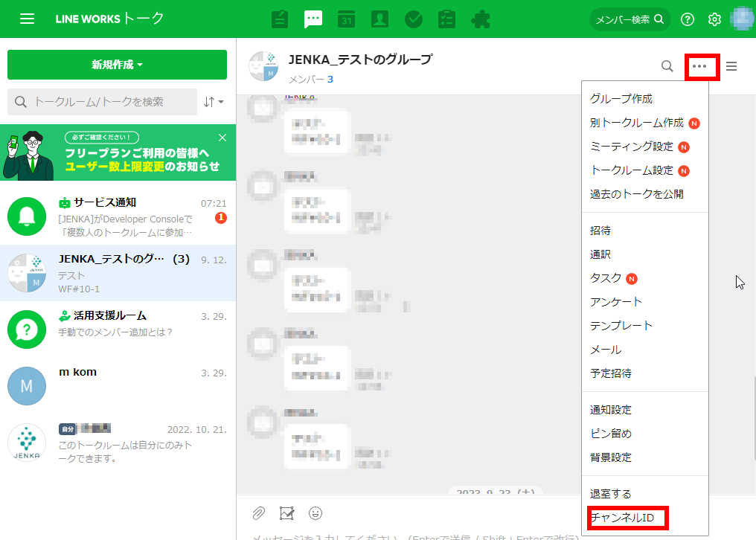Select 招待 in the menu
The width and height of the screenshot is (756, 540).
coord(645,231)
